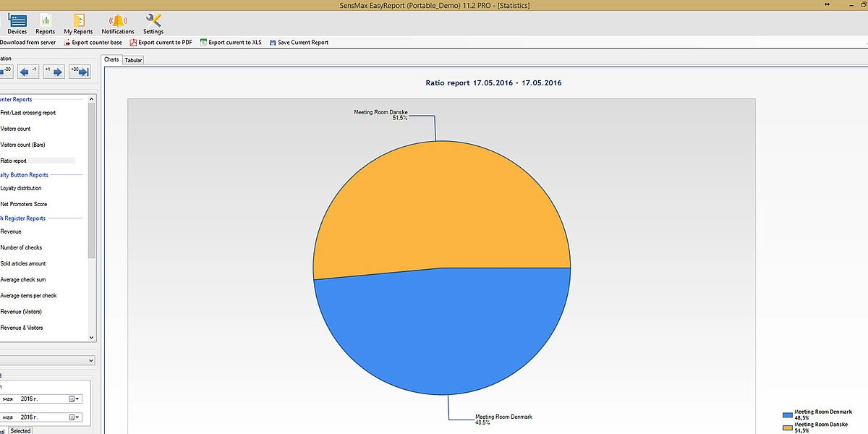
Task: Click the blue Meeting Room Denmark legend swatch
Action: point(787,415)
